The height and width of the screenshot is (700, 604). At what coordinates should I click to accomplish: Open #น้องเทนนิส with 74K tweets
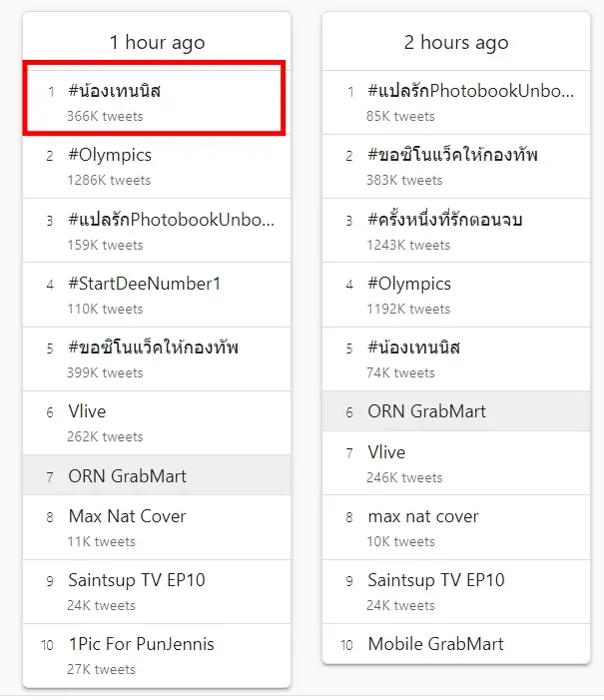(413, 348)
